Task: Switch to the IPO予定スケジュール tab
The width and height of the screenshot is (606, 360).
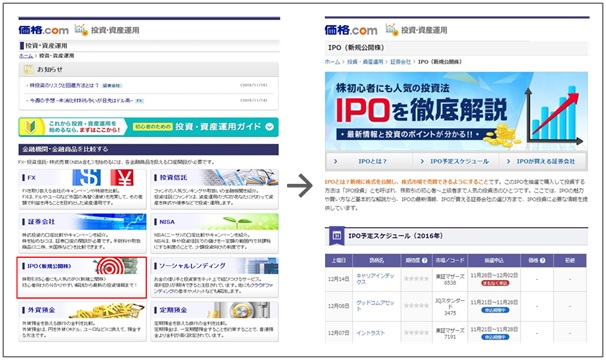Action: pyautogui.click(x=456, y=161)
